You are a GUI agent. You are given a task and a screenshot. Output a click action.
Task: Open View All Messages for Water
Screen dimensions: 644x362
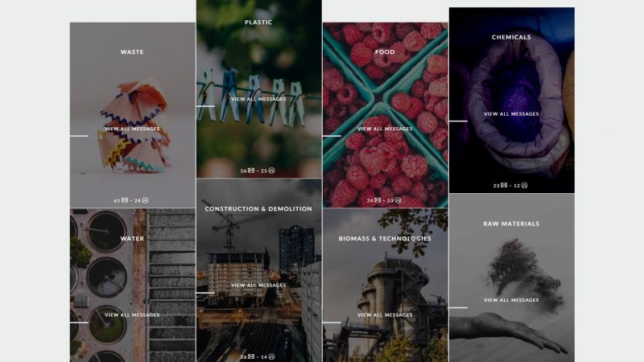pyautogui.click(x=132, y=315)
